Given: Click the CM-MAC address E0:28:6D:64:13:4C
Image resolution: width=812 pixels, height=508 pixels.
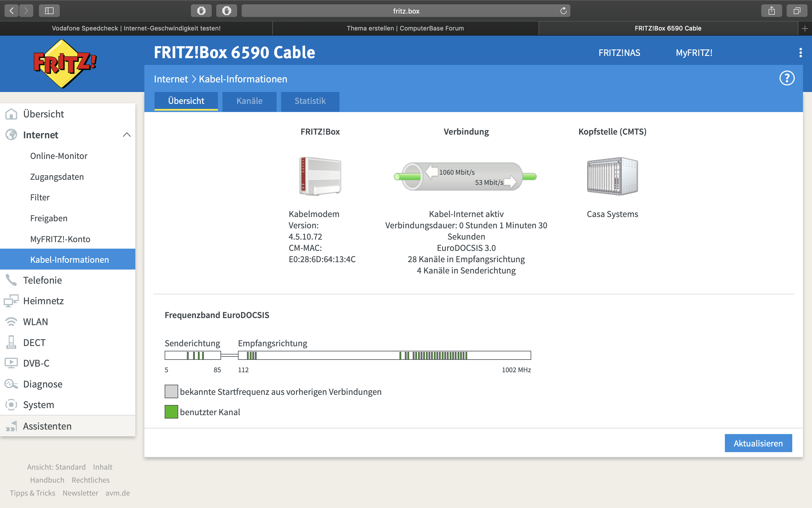Looking at the screenshot, I should (x=322, y=259).
